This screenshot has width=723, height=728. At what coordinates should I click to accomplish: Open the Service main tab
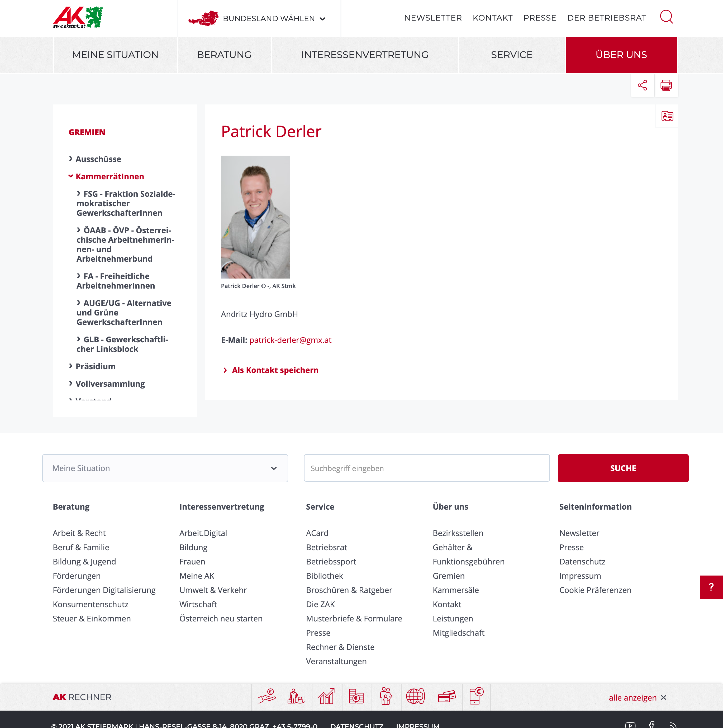coord(512,55)
